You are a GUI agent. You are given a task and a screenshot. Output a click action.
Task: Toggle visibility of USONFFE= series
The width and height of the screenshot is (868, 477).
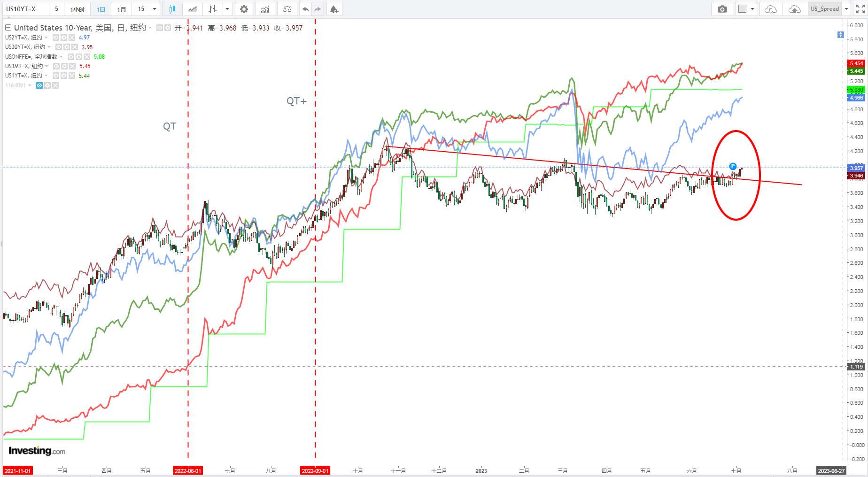pyautogui.click(x=71, y=57)
